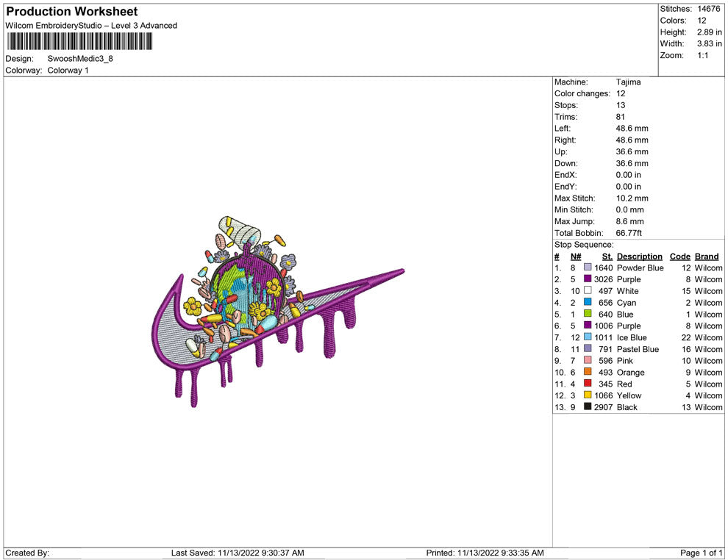Select the 'Ice Blue' description text
The image size is (728, 560).
tap(632, 337)
